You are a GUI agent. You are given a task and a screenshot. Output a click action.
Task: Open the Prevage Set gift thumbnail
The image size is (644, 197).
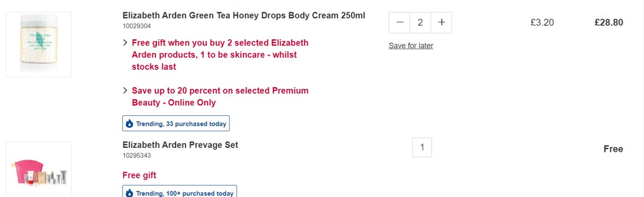39,169
